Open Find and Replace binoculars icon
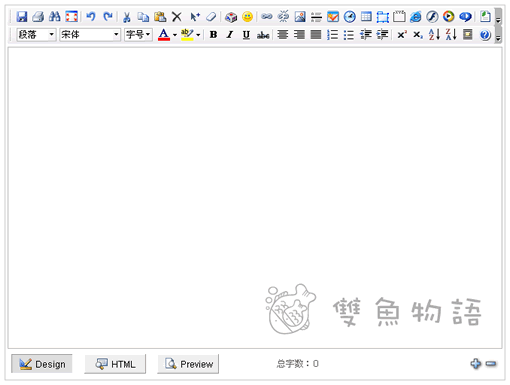The image size is (510, 385). click(55, 16)
